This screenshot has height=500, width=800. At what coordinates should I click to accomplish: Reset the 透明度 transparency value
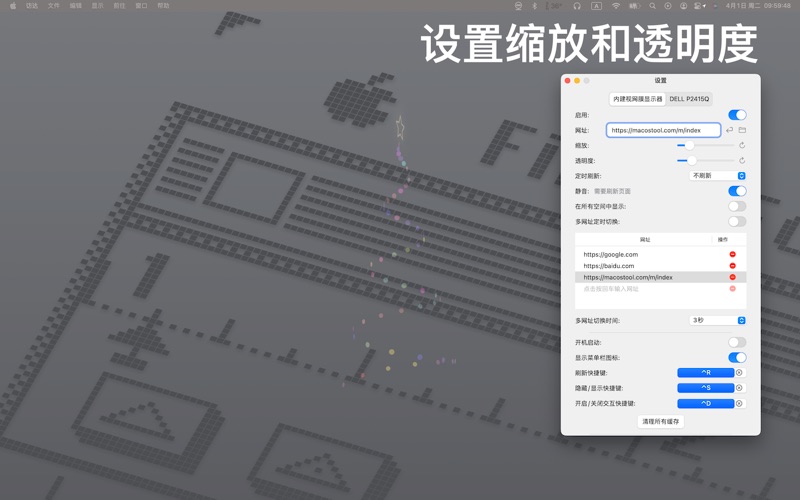pyautogui.click(x=742, y=161)
